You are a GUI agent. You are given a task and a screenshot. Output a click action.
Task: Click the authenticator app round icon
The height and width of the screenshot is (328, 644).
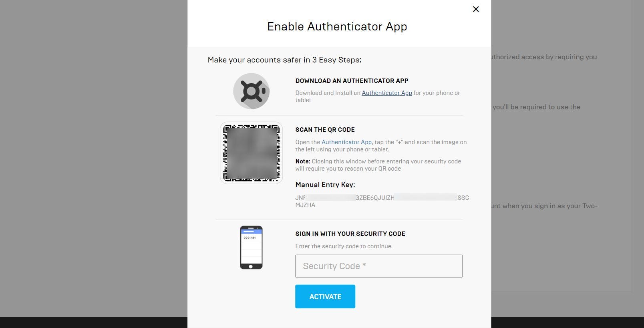(x=252, y=91)
